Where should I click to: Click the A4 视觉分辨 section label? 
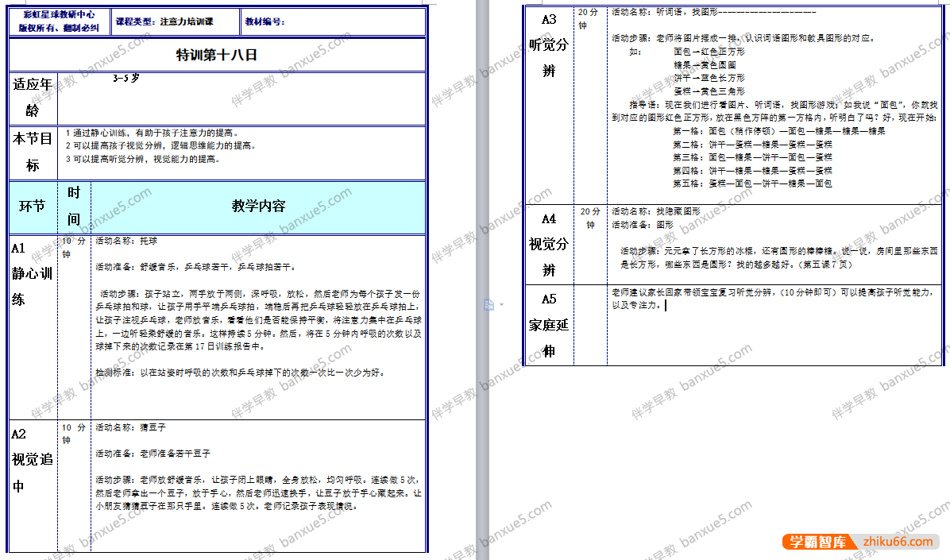pyautogui.click(x=549, y=245)
